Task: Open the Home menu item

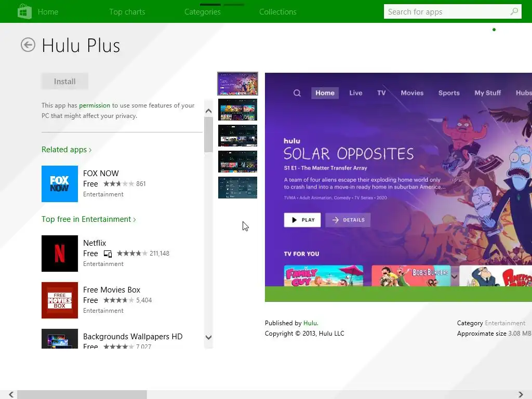Action: [x=48, y=12]
